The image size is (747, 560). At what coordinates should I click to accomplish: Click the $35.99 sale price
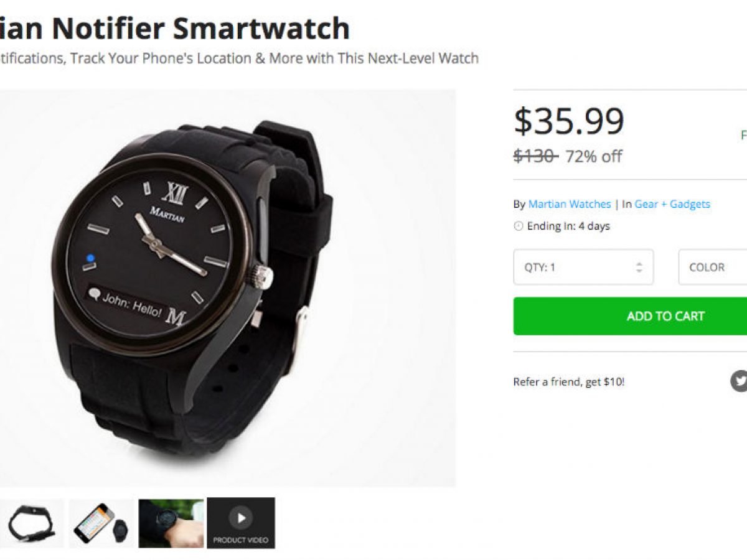coord(569,121)
